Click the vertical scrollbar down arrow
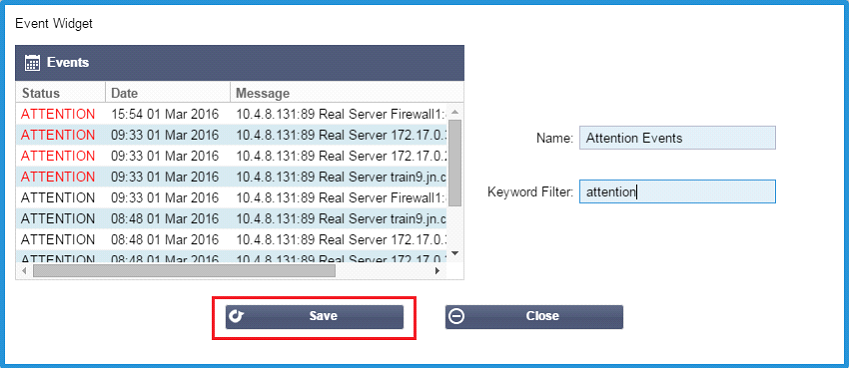 coord(455,253)
